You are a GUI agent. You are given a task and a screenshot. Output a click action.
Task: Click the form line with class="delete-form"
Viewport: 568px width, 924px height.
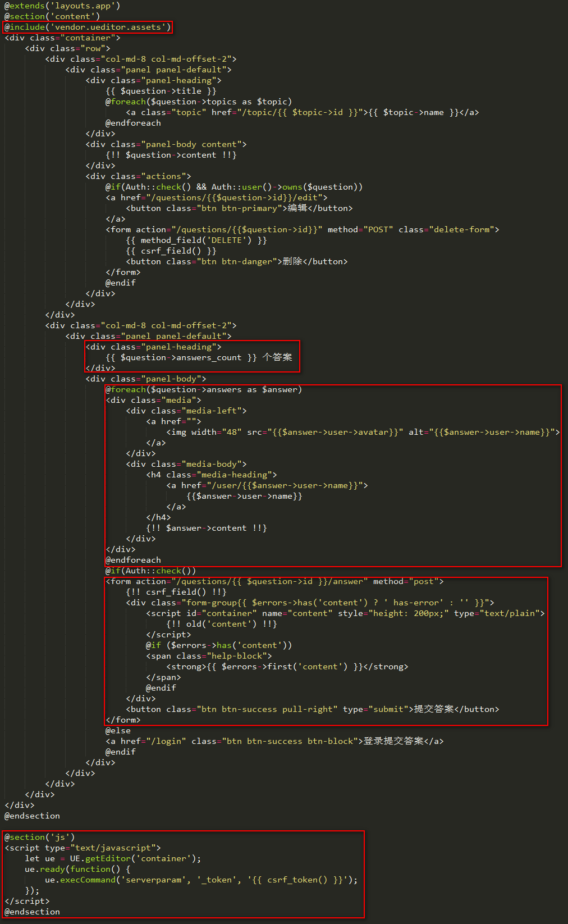303,229
